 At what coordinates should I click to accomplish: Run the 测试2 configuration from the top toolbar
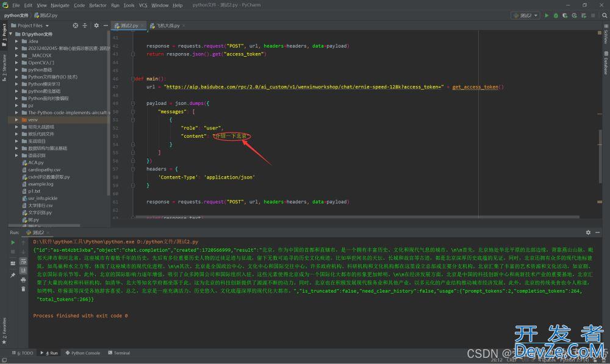[547, 16]
